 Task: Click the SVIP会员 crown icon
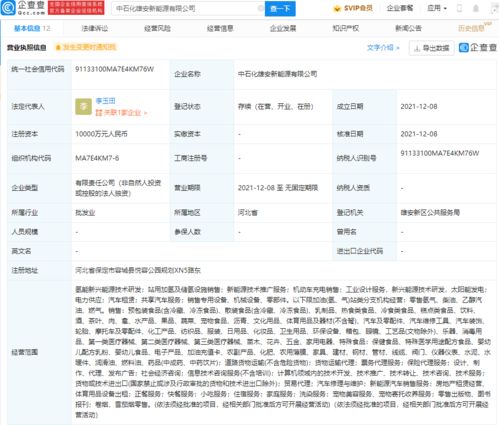pyautogui.click(x=337, y=8)
